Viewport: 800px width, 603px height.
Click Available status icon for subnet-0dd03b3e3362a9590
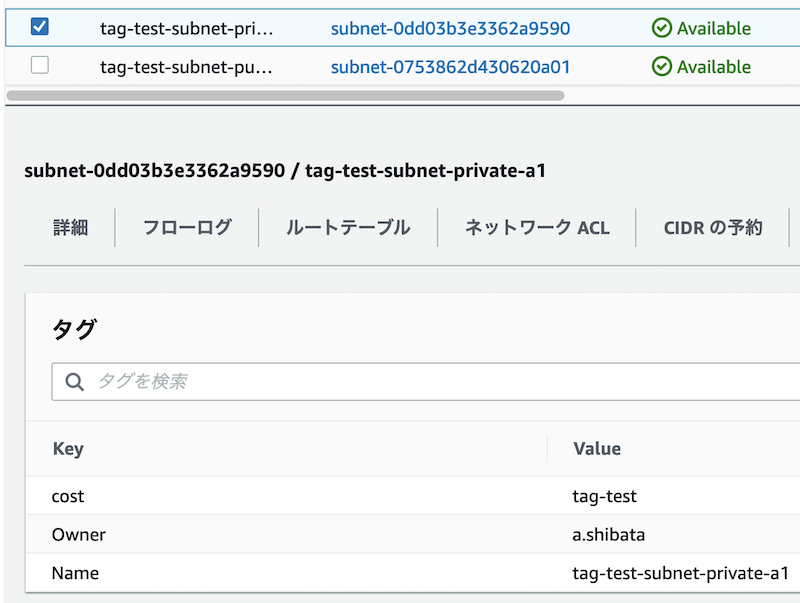coord(662,28)
